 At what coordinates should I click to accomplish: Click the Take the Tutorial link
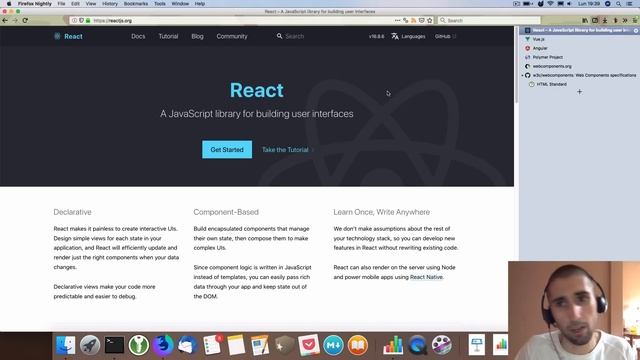287,150
